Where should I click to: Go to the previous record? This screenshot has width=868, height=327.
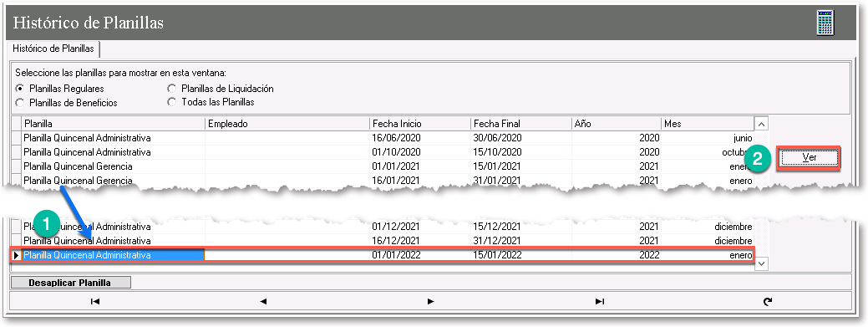click(263, 302)
